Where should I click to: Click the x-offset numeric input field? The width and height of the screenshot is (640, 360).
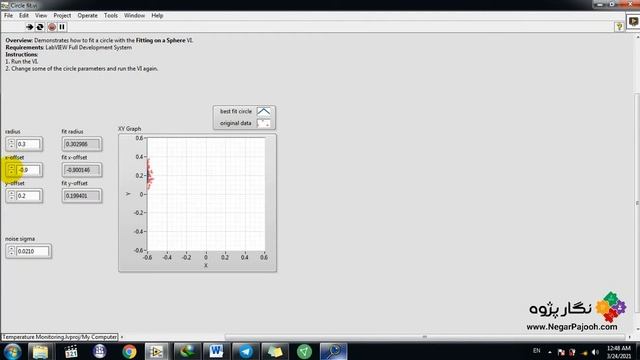coord(28,170)
